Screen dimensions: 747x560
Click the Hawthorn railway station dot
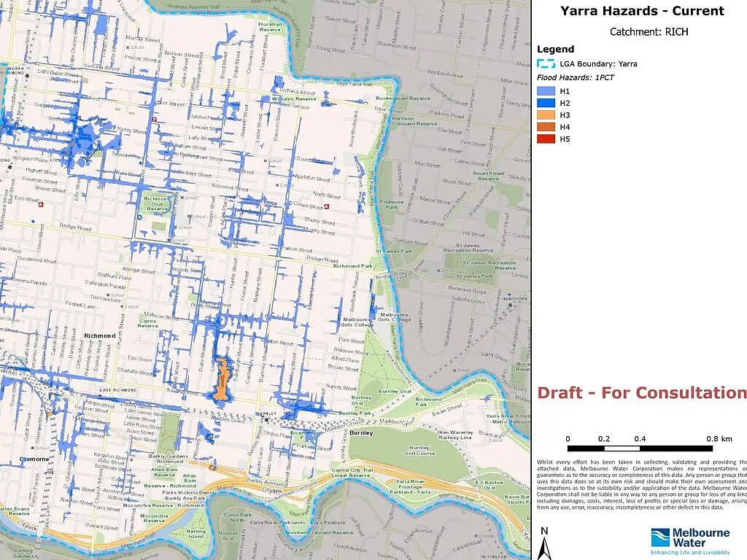[510, 305]
